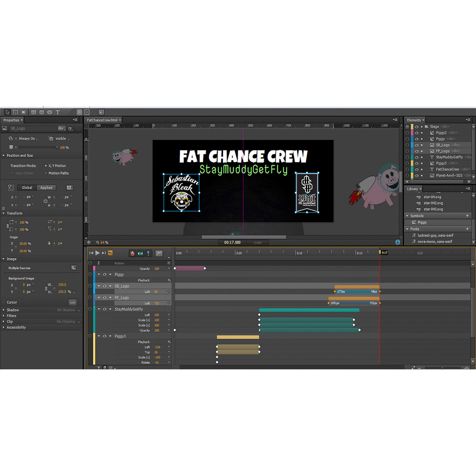Expand the Shadow section

coord(3,310)
